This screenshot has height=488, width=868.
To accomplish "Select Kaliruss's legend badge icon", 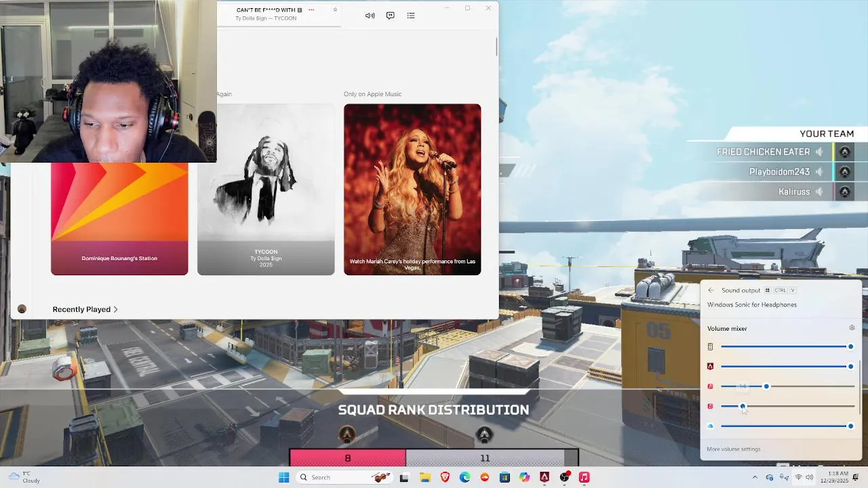I will point(845,192).
